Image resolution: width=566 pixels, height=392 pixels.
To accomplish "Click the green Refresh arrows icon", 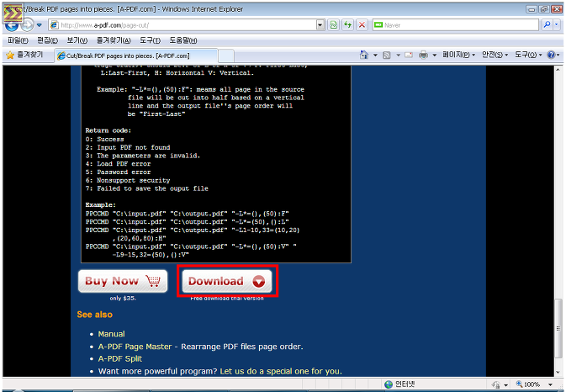I will [347, 25].
